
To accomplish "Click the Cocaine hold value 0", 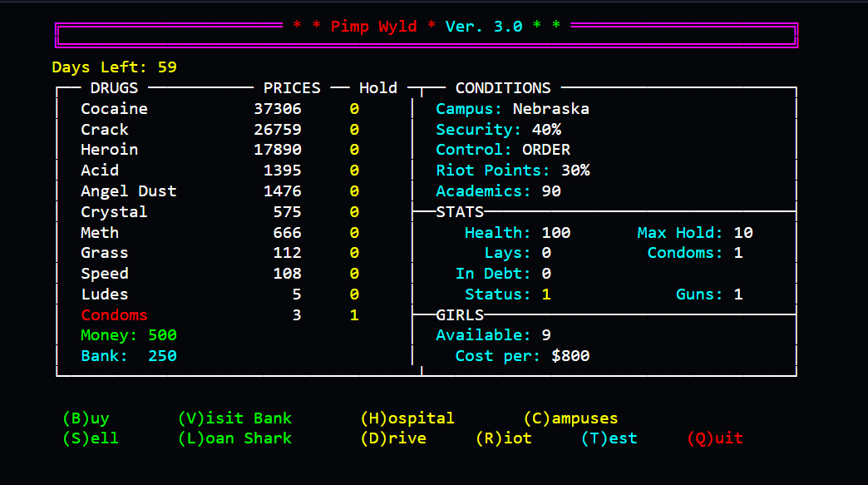I will click(x=354, y=109).
